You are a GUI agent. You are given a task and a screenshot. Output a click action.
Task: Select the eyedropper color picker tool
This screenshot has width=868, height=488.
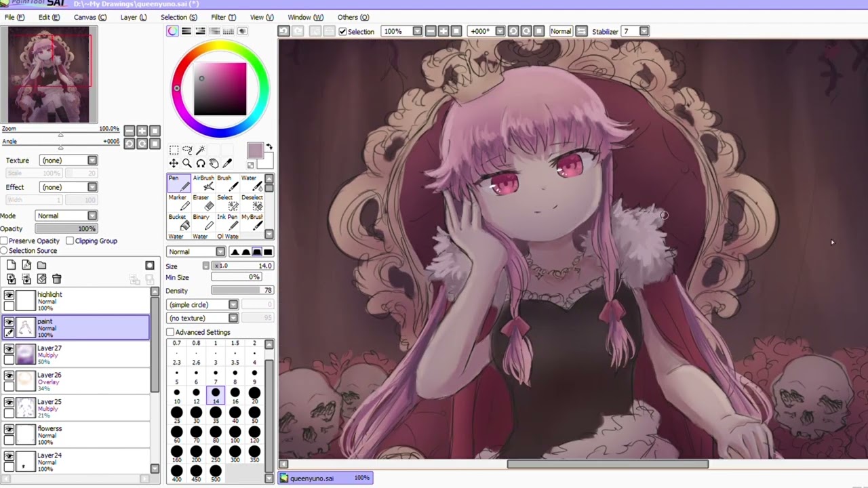[x=227, y=163]
